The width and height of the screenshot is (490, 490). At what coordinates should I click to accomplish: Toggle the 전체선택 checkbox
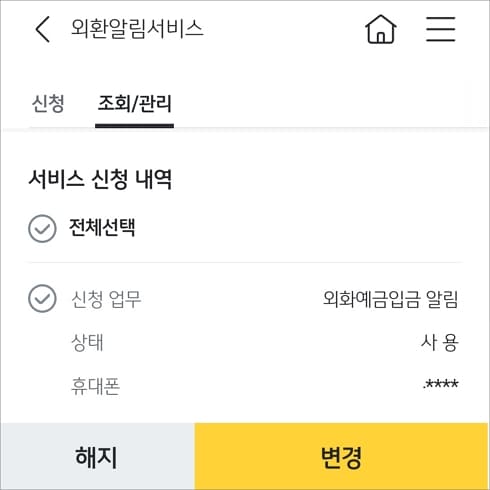click(42, 229)
